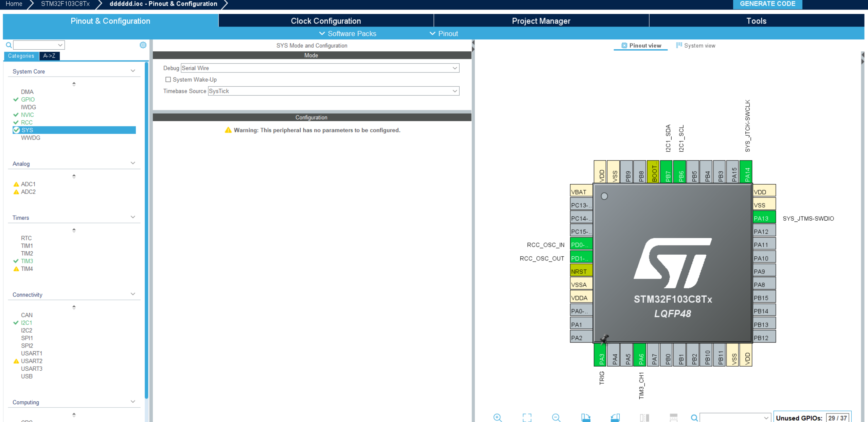The height and width of the screenshot is (422, 868).
Task: Open settings gear in categories panel
Action: point(143,45)
